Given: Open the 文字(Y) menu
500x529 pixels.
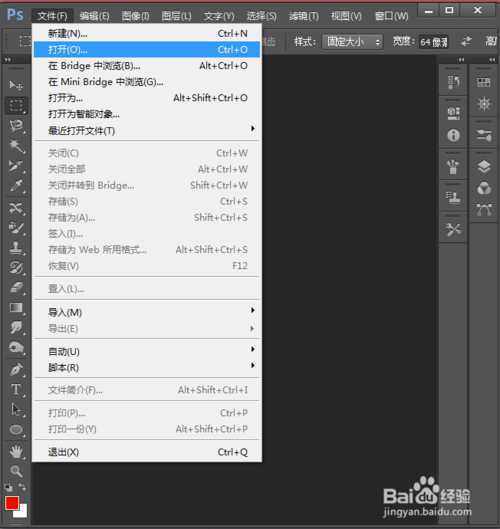Looking at the screenshot, I should [x=219, y=16].
